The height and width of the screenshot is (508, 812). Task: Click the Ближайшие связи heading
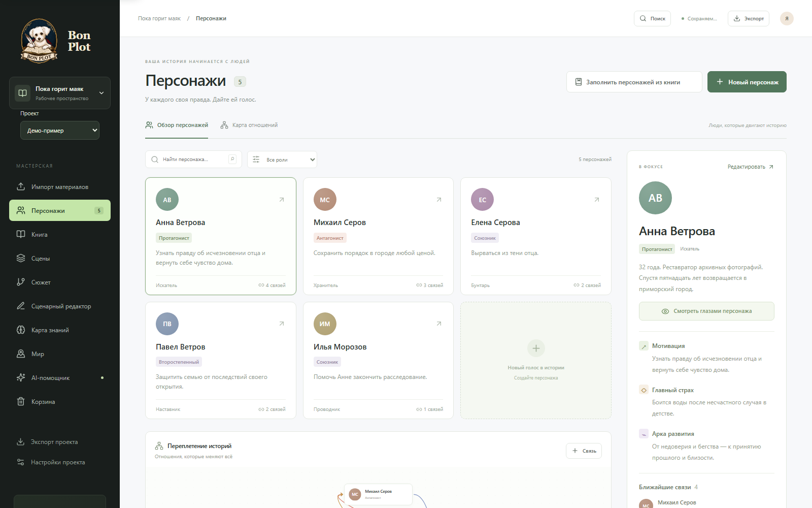pyautogui.click(x=665, y=487)
